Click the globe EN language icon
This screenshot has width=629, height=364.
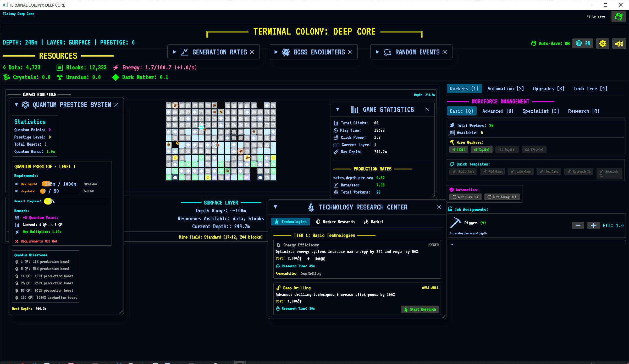(x=583, y=43)
